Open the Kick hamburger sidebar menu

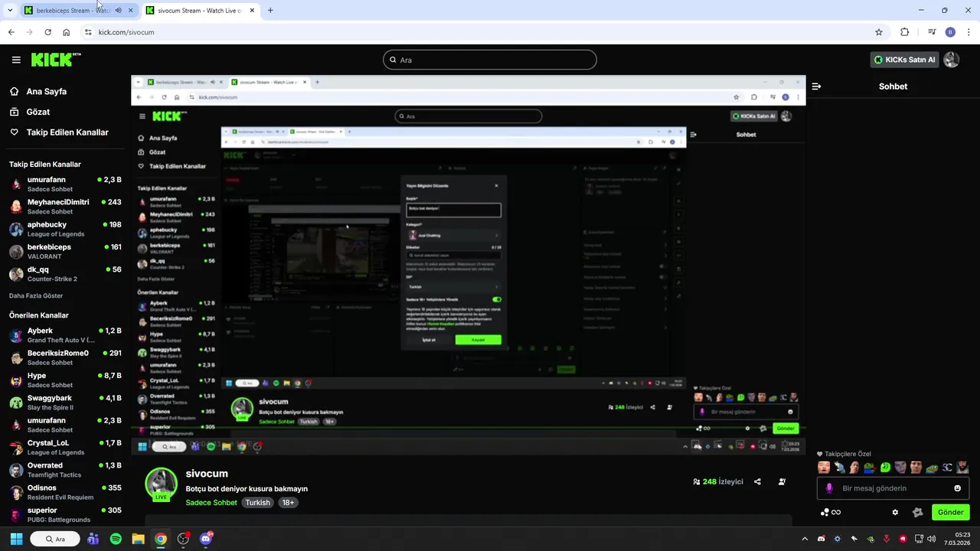point(16,60)
